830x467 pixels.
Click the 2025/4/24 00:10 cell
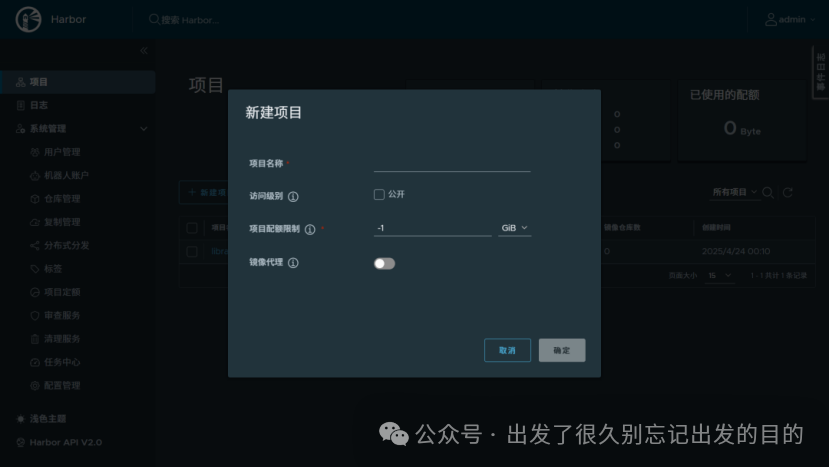click(736, 252)
